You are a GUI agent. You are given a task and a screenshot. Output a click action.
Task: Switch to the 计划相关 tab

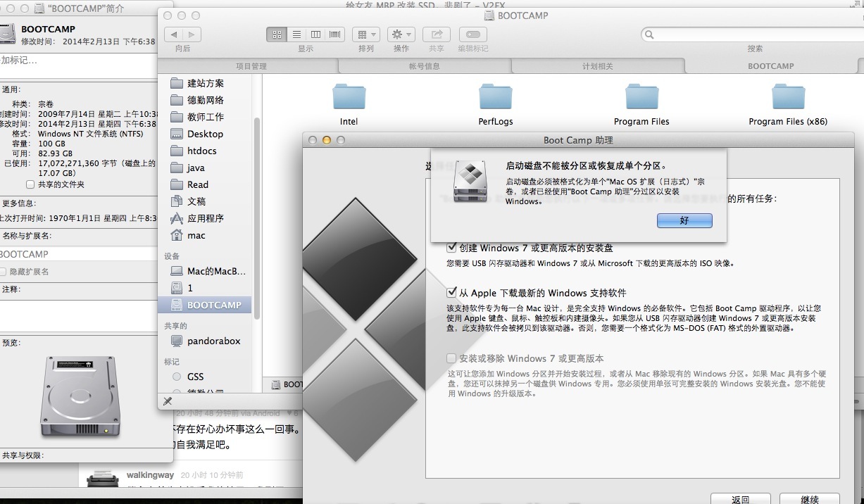point(598,66)
